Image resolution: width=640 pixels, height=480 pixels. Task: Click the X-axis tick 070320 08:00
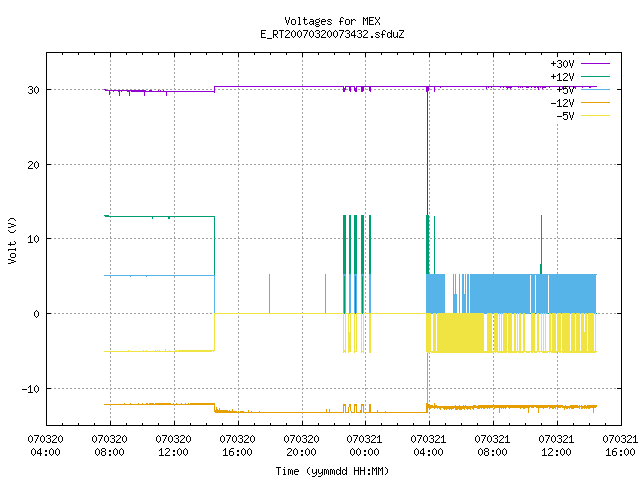[x=109, y=446]
